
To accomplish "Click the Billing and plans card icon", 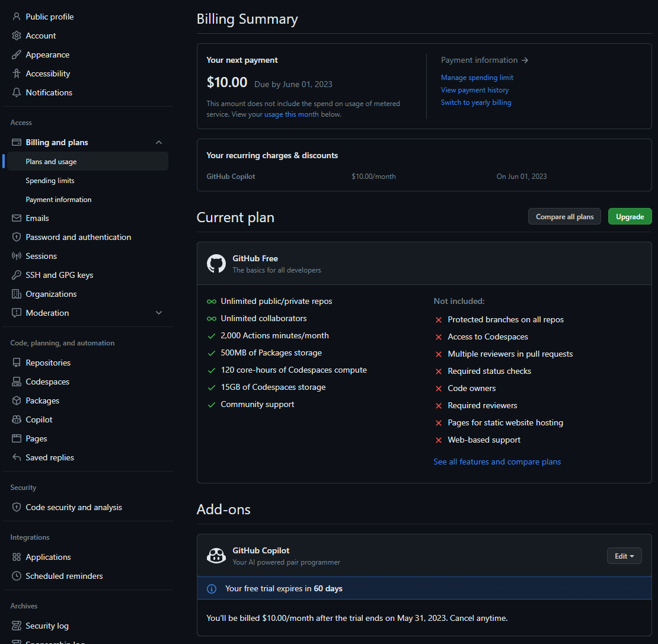I will tap(17, 142).
